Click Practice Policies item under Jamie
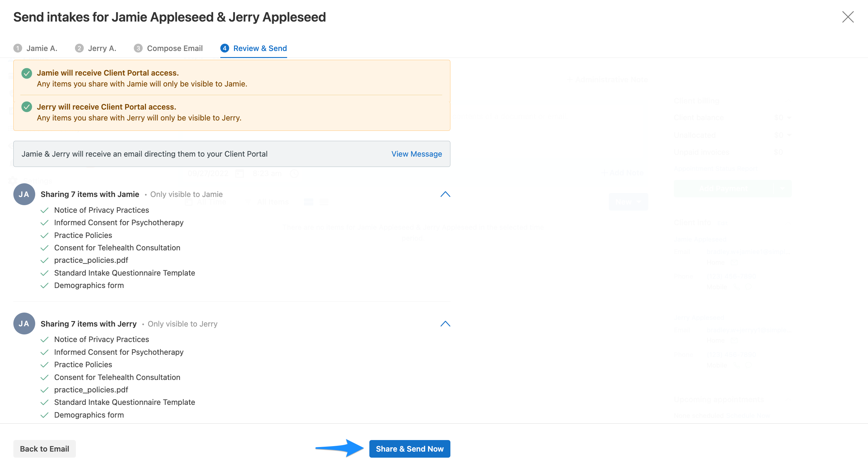 pos(83,235)
